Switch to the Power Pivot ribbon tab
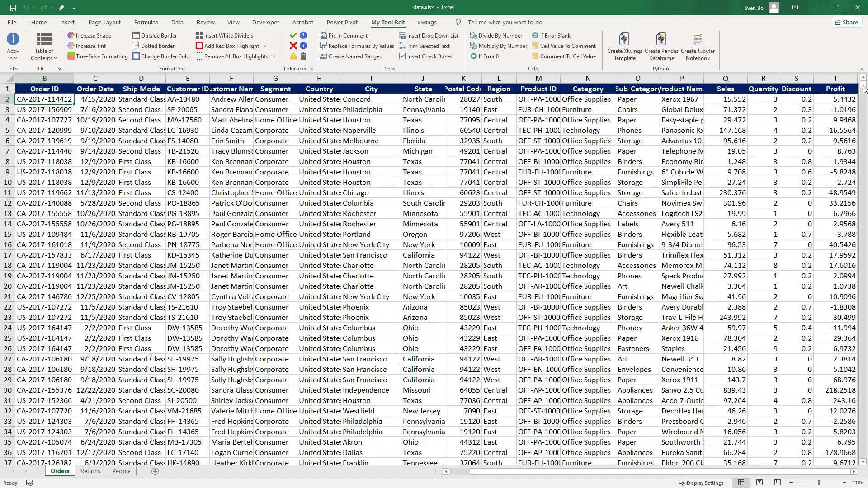Screen dimensions: 868x488 click(x=342, y=22)
